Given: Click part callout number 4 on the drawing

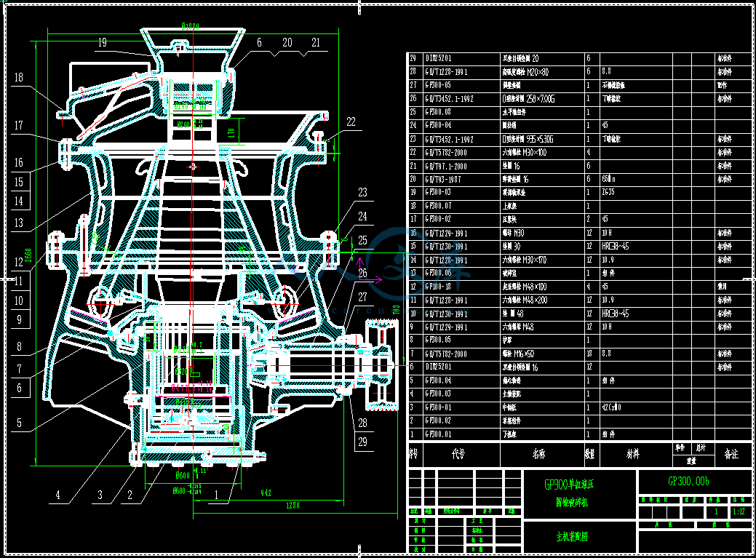Looking at the screenshot, I should (x=58, y=495).
